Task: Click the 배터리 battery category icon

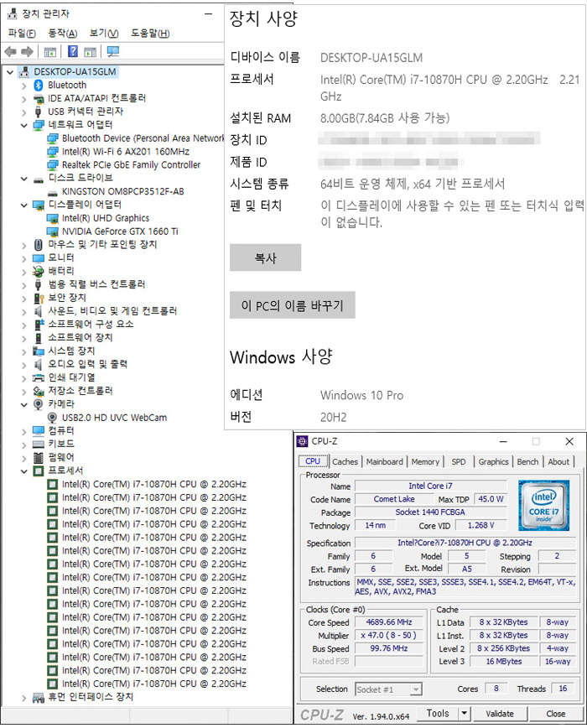Action: click(x=38, y=271)
